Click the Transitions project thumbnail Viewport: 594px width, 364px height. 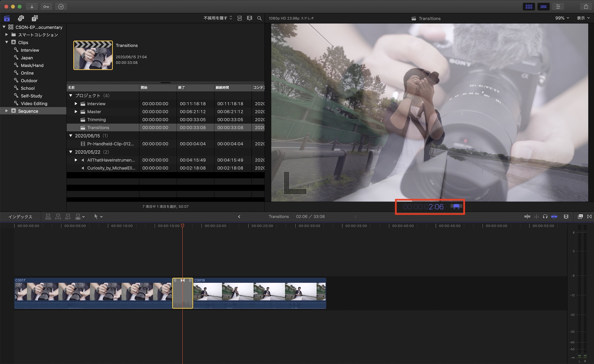pos(93,55)
